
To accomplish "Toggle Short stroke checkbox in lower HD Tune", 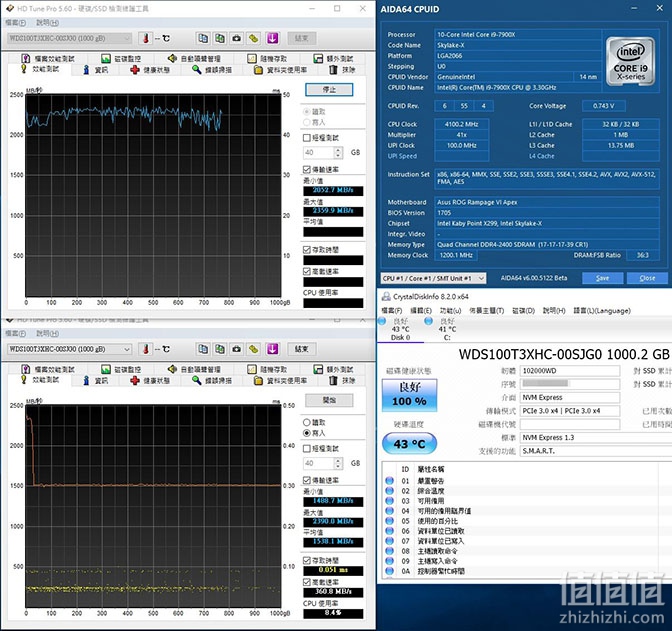I will point(306,448).
